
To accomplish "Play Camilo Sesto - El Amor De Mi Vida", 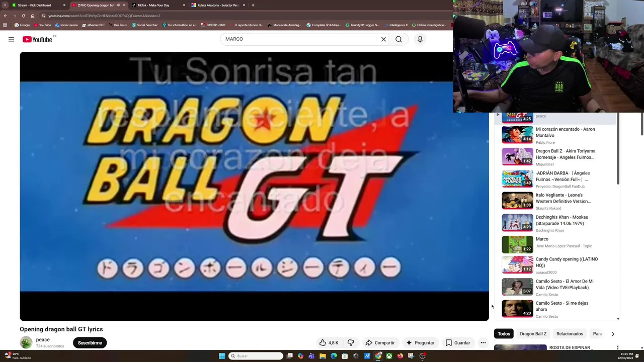I will coord(555,287).
